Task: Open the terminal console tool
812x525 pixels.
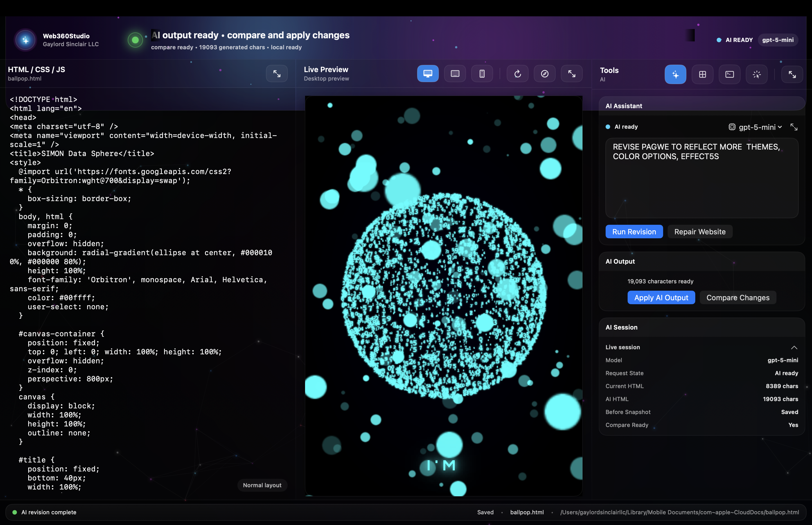Action: coord(729,74)
